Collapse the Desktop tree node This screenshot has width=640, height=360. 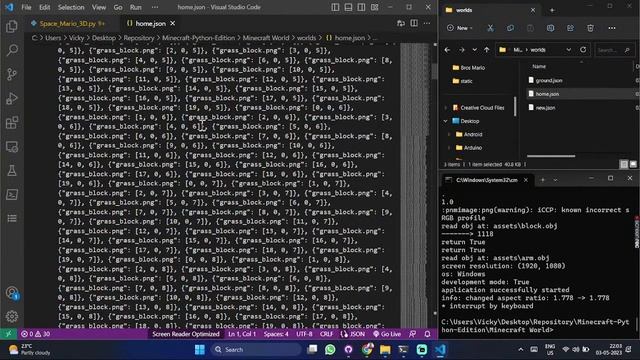pyautogui.click(x=445, y=121)
